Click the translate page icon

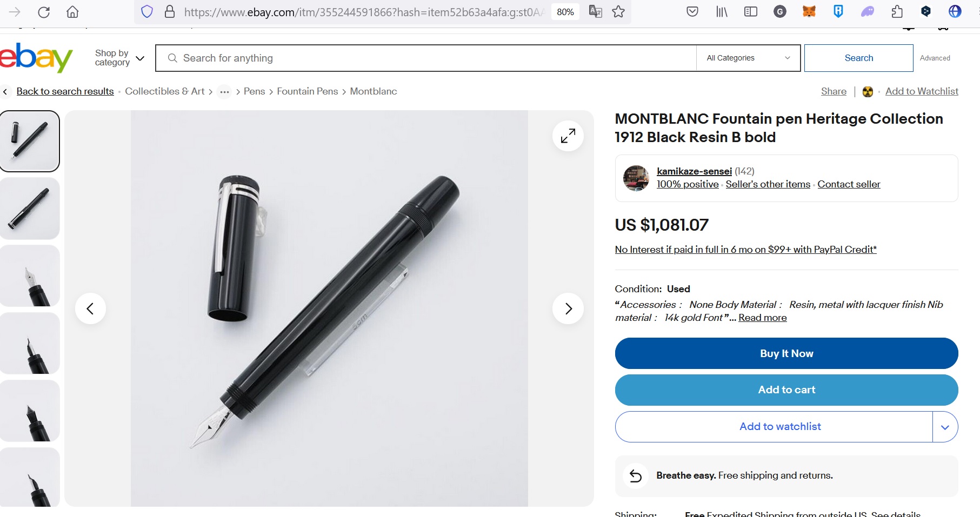pyautogui.click(x=595, y=12)
